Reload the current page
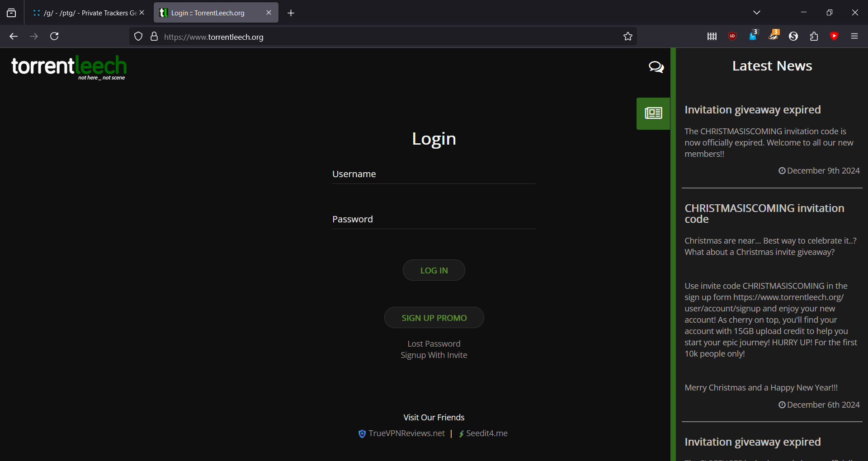The image size is (868, 461). coord(54,36)
